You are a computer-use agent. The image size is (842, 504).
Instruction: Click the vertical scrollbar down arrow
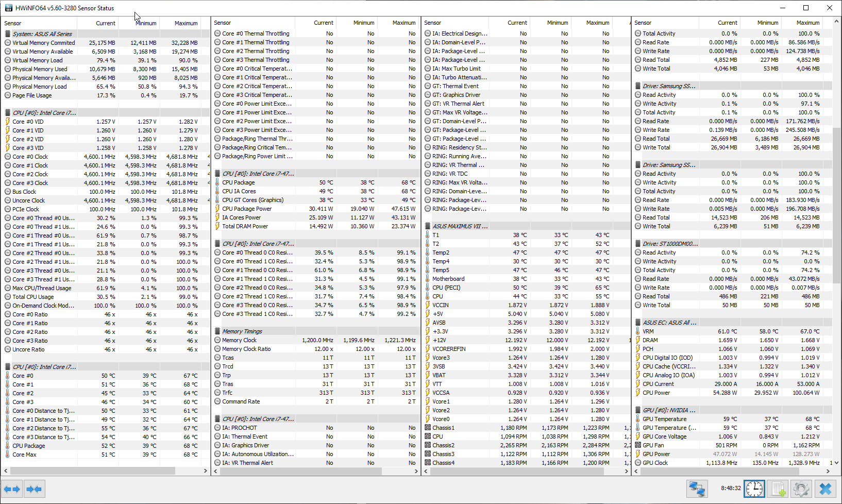pos(837,463)
